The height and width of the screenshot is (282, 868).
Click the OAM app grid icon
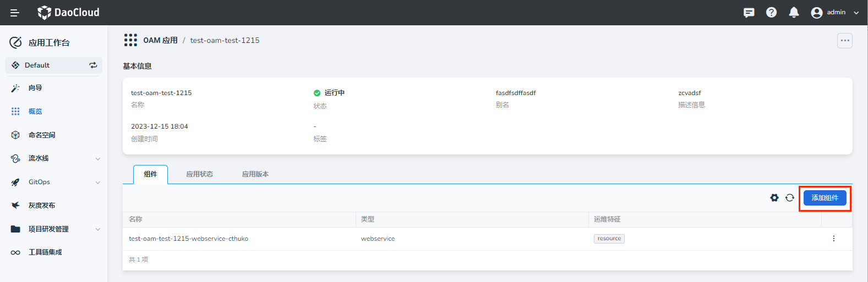tap(130, 40)
